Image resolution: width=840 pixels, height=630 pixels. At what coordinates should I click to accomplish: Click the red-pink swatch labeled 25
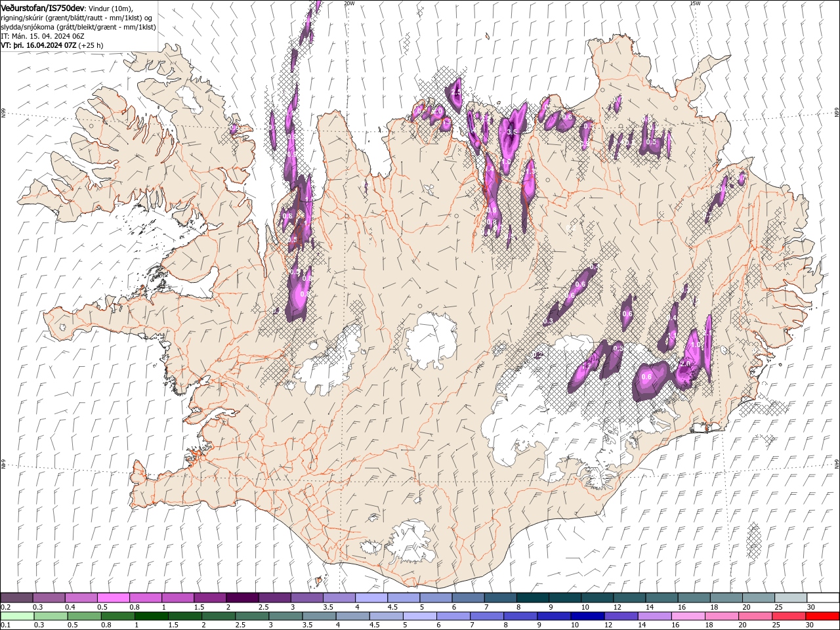pos(789,616)
